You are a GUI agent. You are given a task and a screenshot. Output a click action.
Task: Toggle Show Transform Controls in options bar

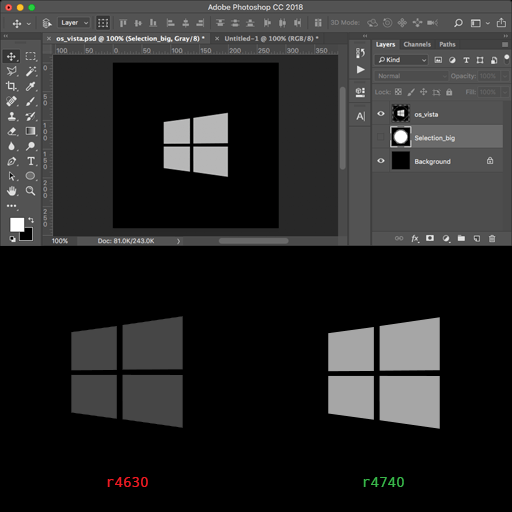pos(103,23)
